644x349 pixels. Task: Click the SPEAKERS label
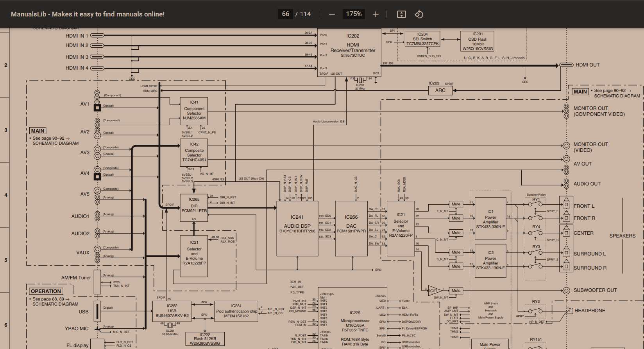coord(623,236)
